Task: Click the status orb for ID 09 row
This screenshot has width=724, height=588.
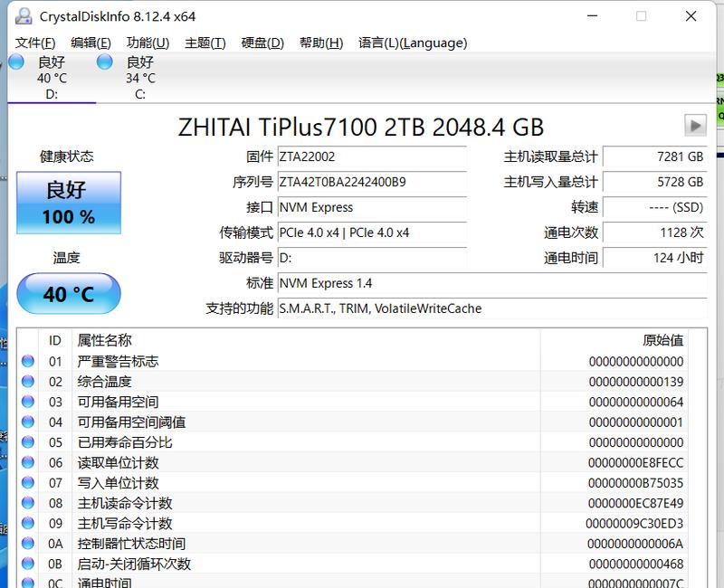Action: tap(28, 523)
